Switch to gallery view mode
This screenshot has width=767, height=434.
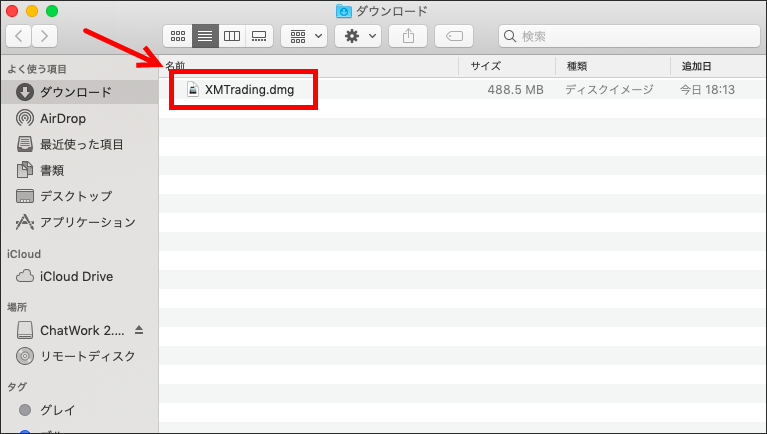tap(259, 36)
